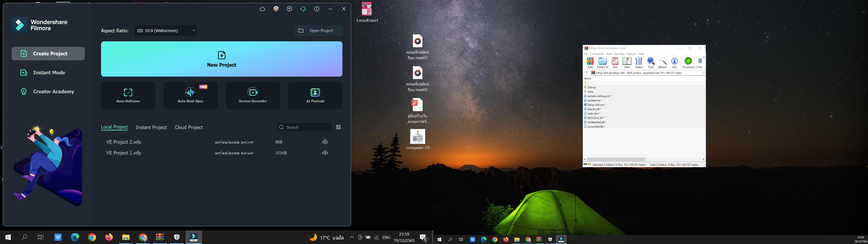This screenshot has width=868, height=244.
Task: Upload VE Project 2.wfp to cloud
Action: click(x=325, y=142)
